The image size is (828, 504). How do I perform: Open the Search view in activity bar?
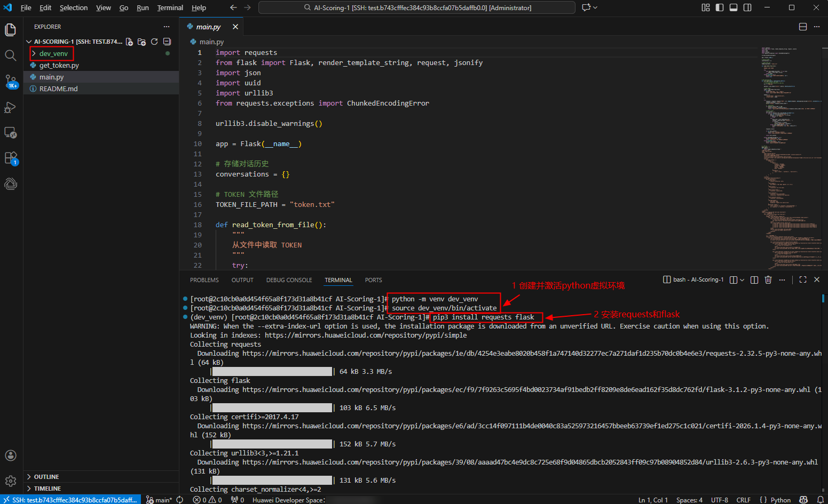click(11, 55)
